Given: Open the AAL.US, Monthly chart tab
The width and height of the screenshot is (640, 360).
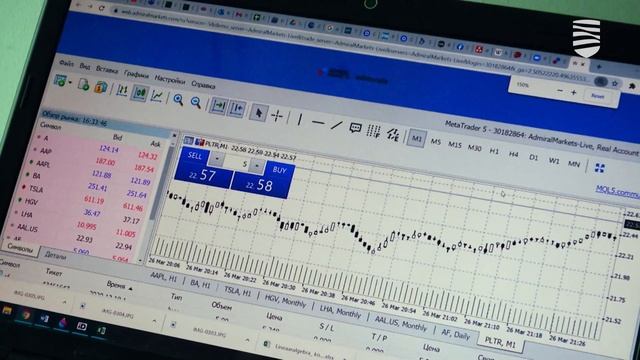Looking at the screenshot, I should [x=400, y=324].
